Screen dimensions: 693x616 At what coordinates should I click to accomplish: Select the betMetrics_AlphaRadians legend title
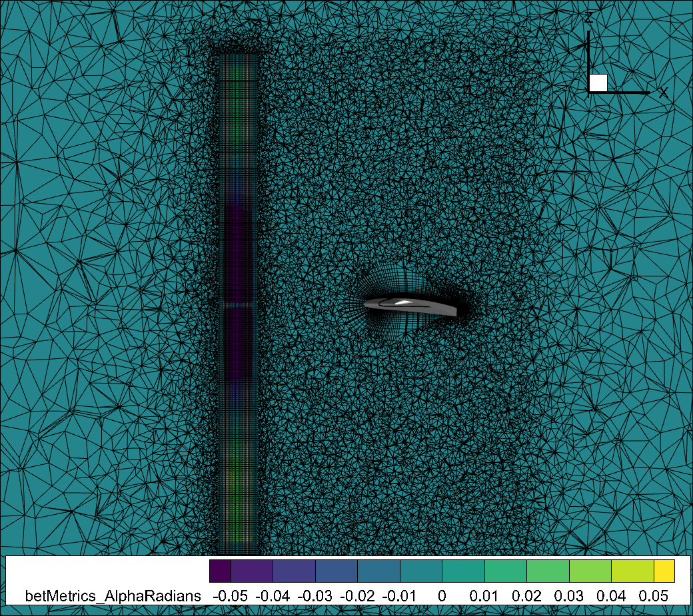coord(113,596)
